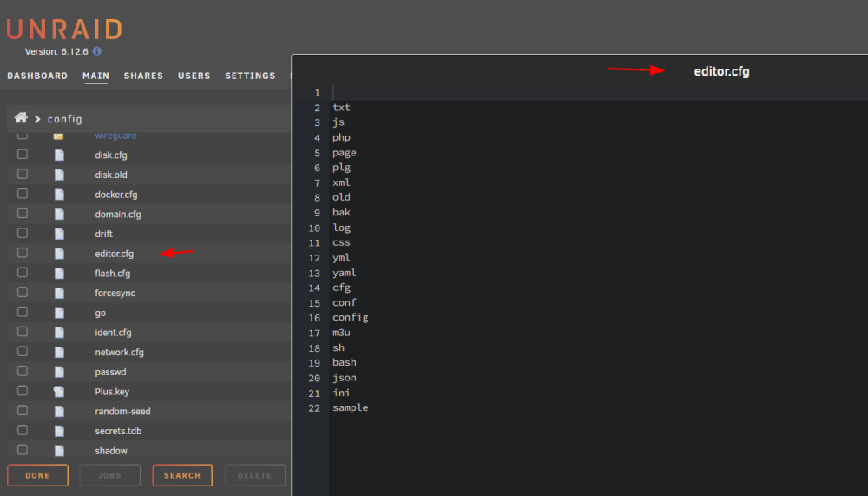Mark the ident.cfg checkbox
The height and width of the screenshot is (496, 868).
[x=23, y=332]
